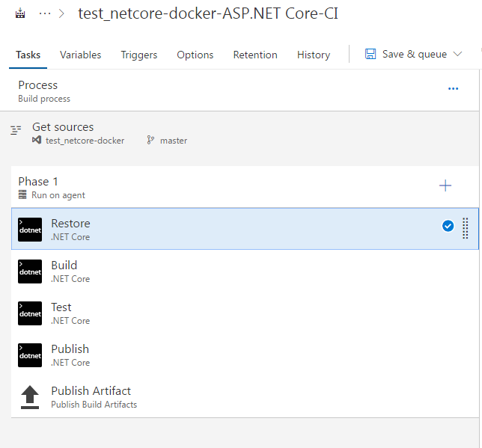The height and width of the screenshot is (448, 482).
Task: Select the Publish Artifact task
Action: click(x=245, y=397)
